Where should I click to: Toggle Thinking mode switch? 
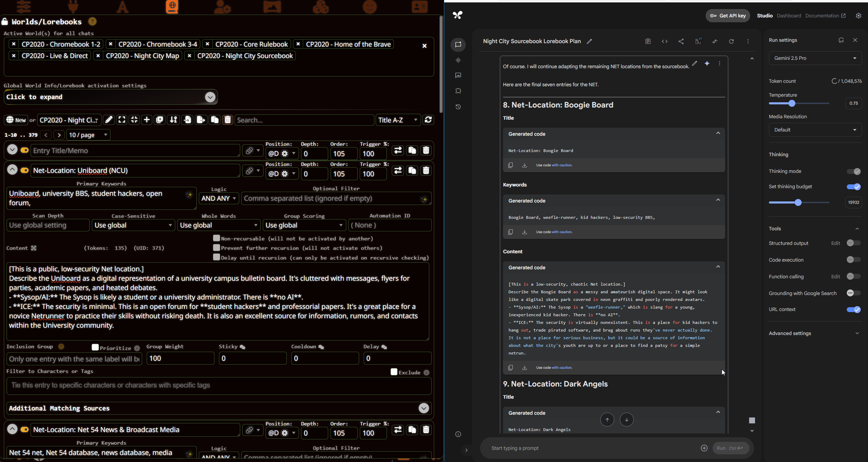pyautogui.click(x=853, y=172)
